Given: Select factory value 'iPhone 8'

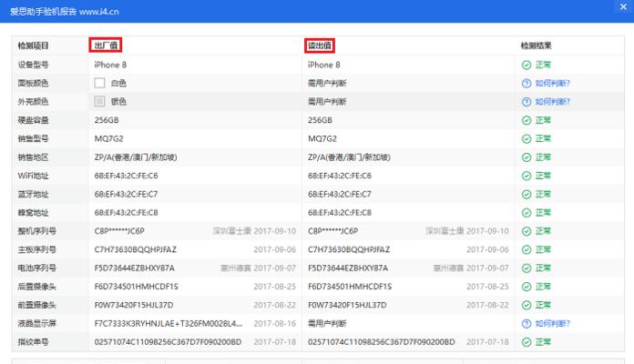Looking at the screenshot, I should point(110,65).
